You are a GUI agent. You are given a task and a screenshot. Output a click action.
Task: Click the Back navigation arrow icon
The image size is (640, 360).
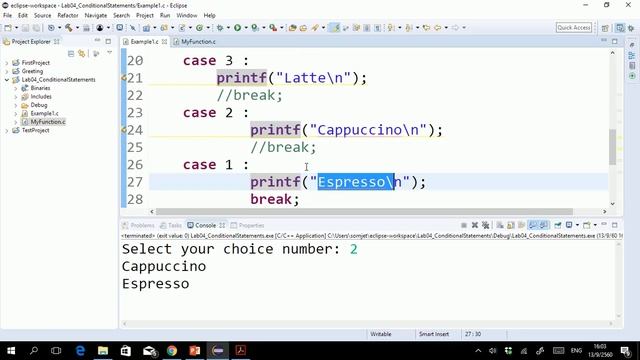438,28
